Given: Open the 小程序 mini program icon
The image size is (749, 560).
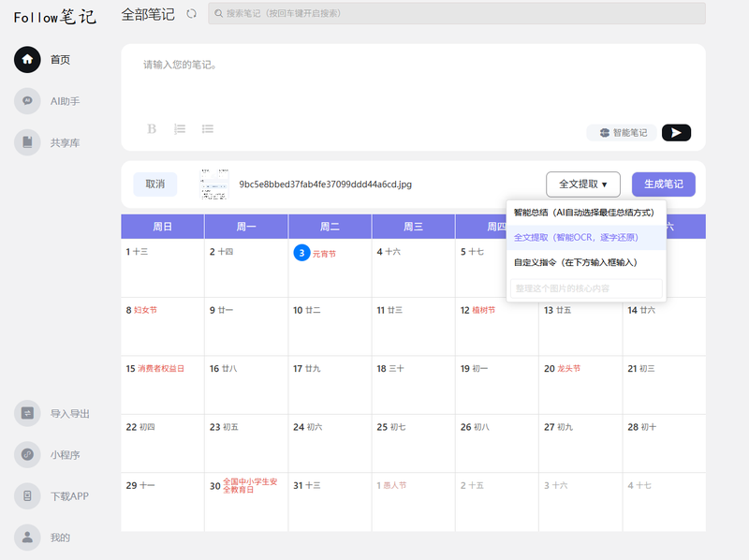Looking at the screenshot, I should (x=27, y=454).
